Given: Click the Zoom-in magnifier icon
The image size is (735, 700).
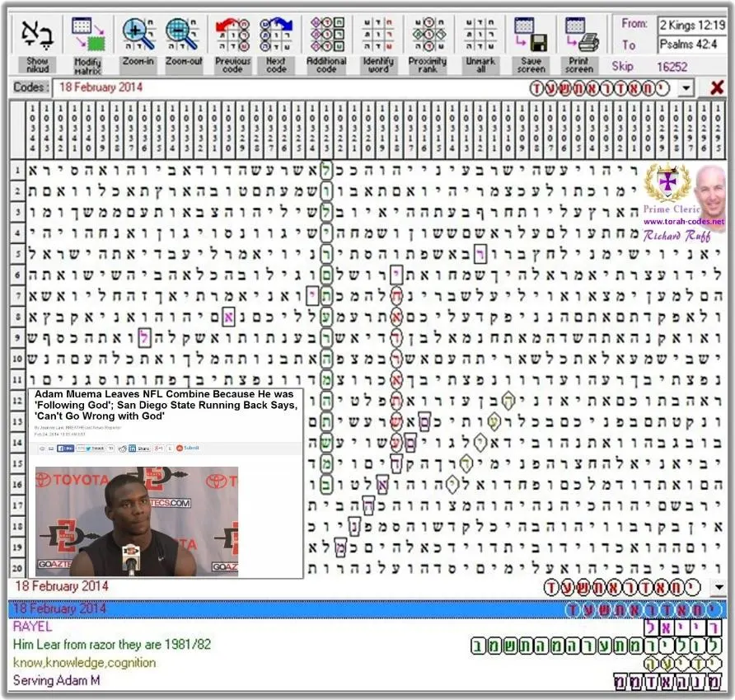Looking at the screenshot, I should (138, 35).
